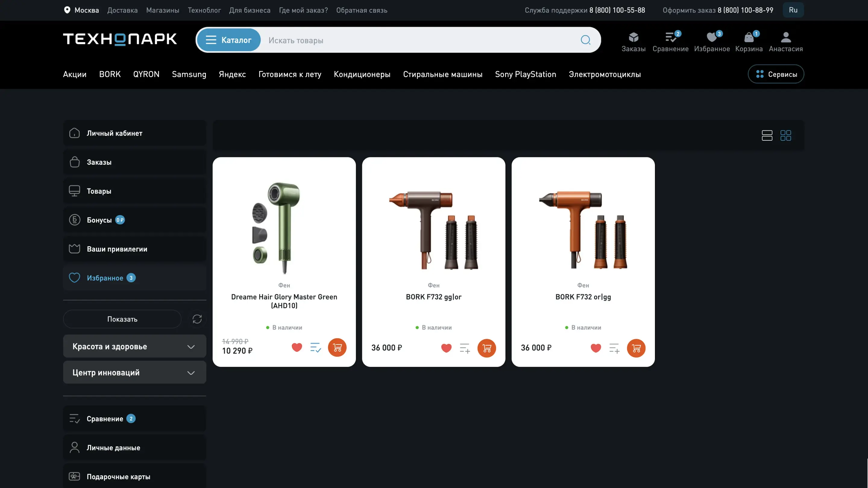This screenshot has width=868, height=488.
Task: Click the Искать товары search field
Action: coord(418,40)
